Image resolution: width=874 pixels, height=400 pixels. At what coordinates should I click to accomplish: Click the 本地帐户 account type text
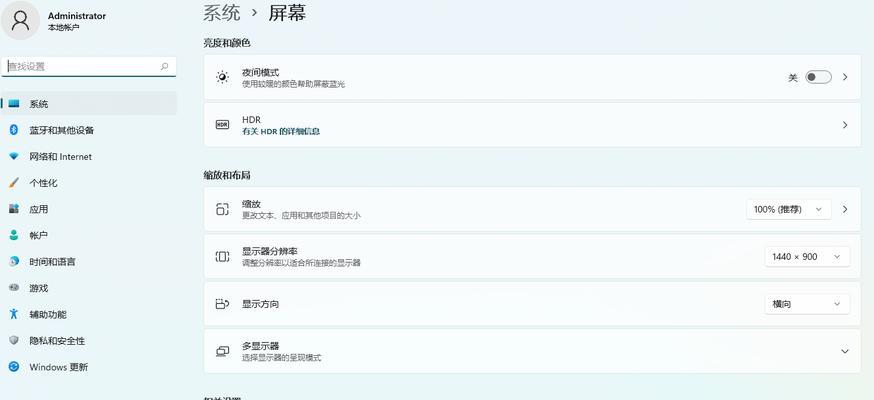tap(64, 27)
